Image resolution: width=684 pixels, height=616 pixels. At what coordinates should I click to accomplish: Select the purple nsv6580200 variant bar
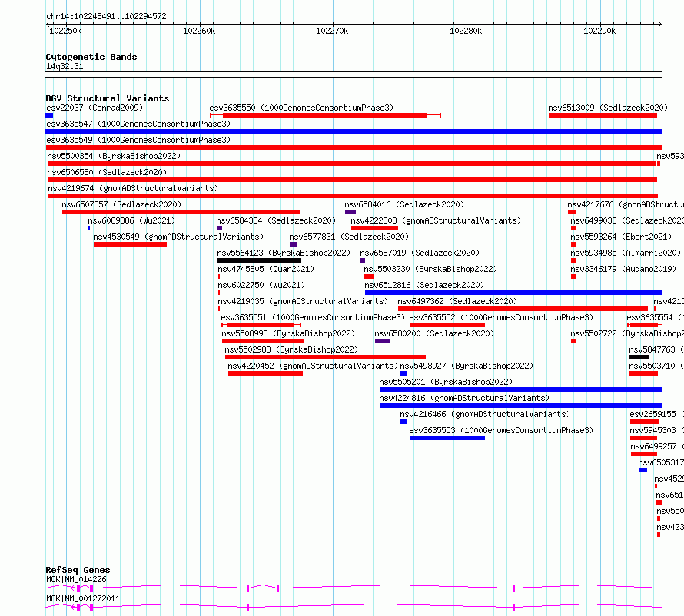click(383, 341)
